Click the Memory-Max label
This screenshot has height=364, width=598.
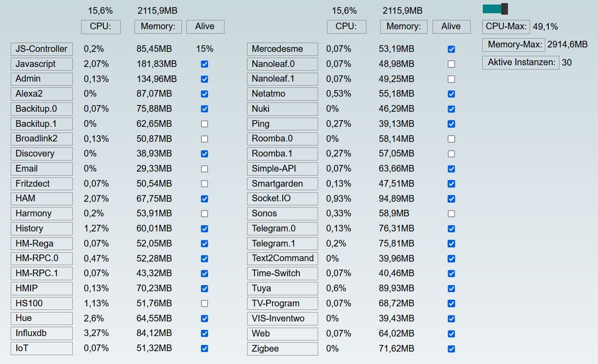[x=514, y=44]
